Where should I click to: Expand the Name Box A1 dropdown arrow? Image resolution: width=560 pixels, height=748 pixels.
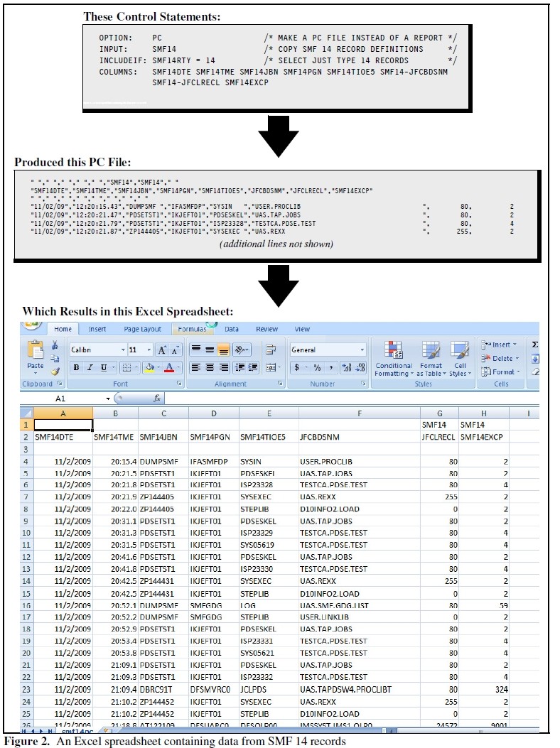click(108, 399)
